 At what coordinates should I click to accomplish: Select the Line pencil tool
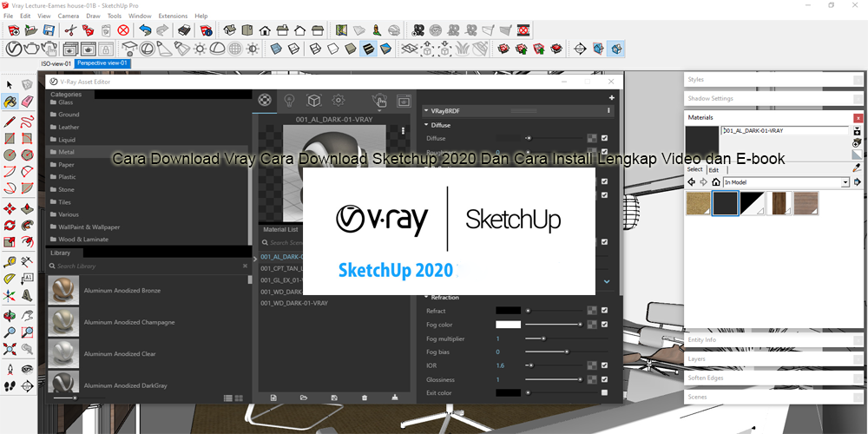(x=10, y=122)
